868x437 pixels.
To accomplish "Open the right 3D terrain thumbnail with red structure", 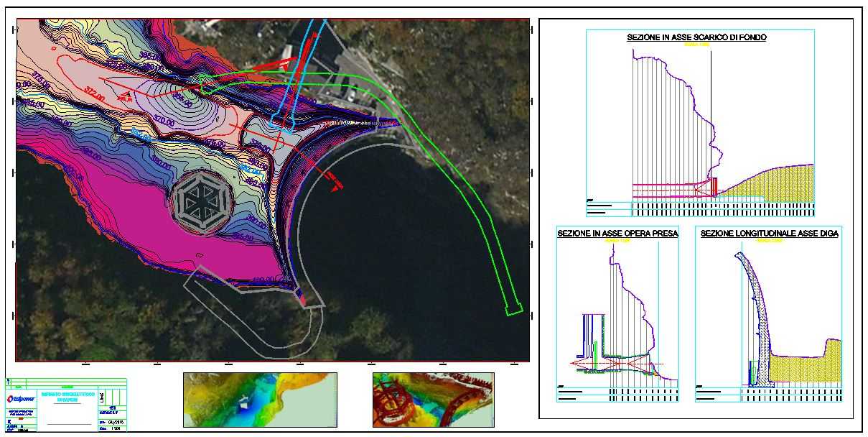I will (433, 400).
